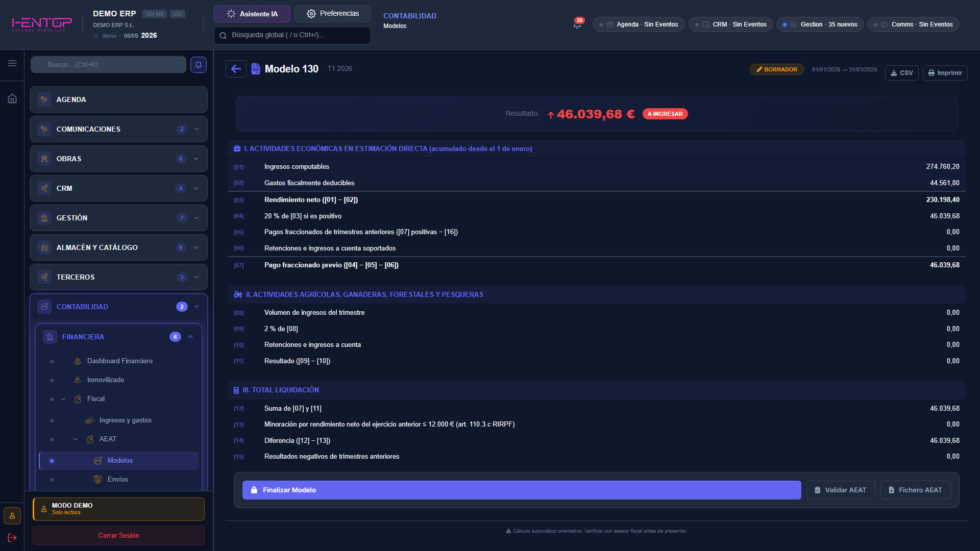Open Ingresos y gastos in sidebar
Screen dimensions: 980x551
click(x=125, y=420)
